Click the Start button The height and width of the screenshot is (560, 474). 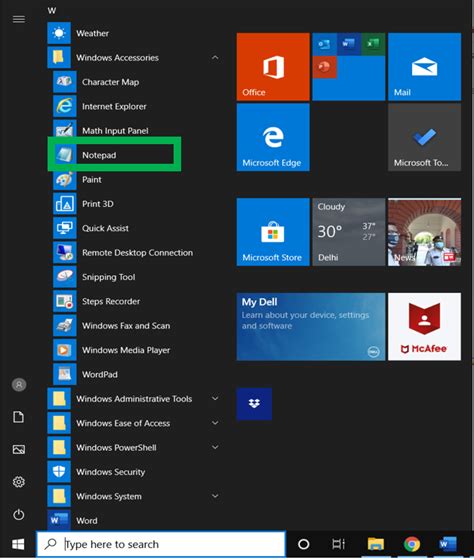tap(18, 544)
